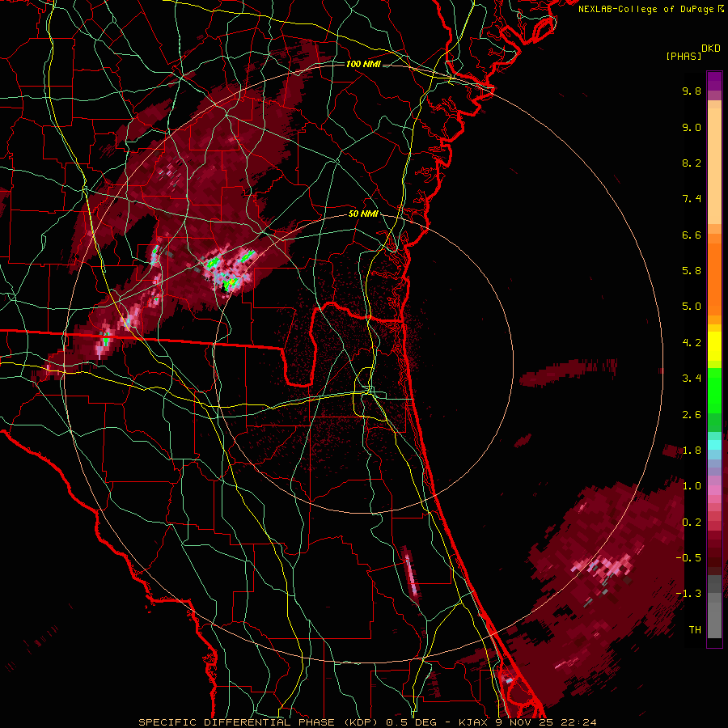
Task: Click the 9.0 value on the color scale
Action: click(692, 127)
